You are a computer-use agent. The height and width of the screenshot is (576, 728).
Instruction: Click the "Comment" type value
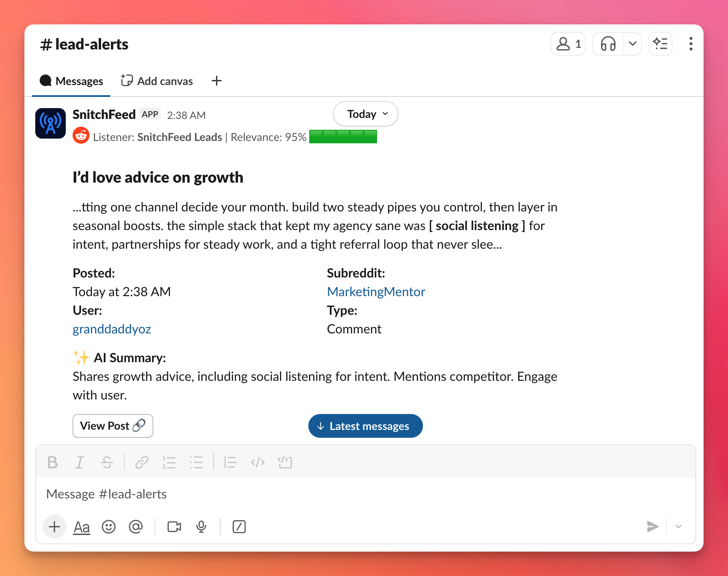coord(354,329)
